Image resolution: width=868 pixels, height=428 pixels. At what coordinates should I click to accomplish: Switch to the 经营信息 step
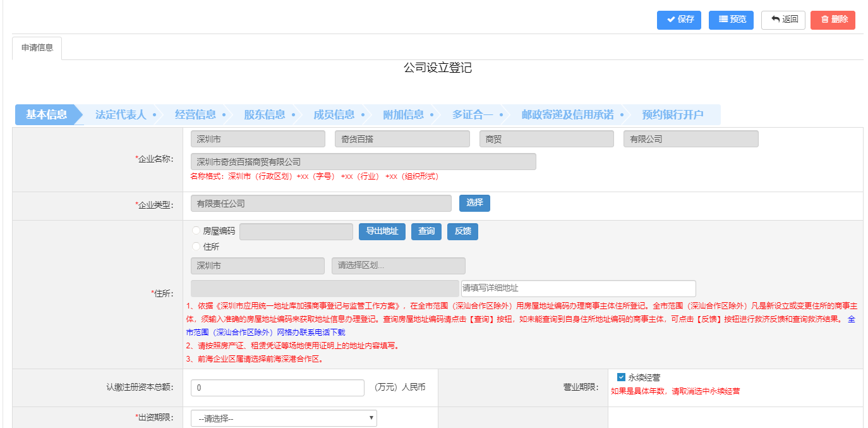tap(195, 114)
